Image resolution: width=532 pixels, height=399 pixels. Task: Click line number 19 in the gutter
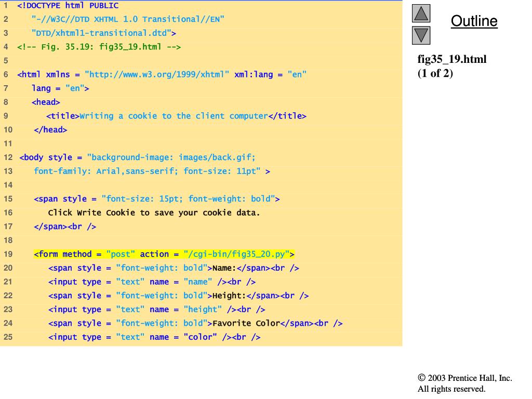(8, 254)
